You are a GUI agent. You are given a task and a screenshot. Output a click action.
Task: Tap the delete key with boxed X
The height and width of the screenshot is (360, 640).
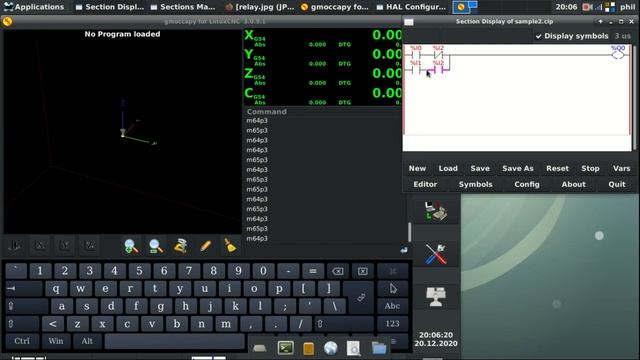coord(362,271)
